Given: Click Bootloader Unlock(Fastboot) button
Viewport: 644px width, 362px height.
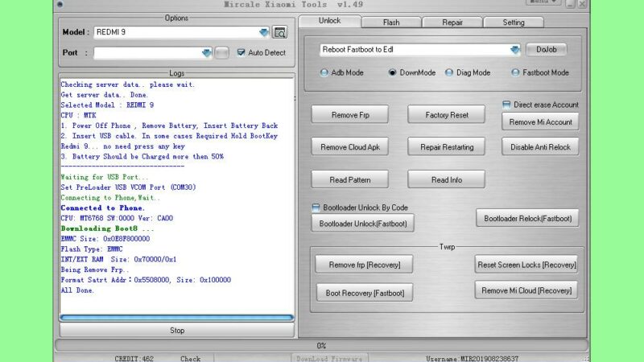Looking at the screenshot, I should click(x=363, y=224).
